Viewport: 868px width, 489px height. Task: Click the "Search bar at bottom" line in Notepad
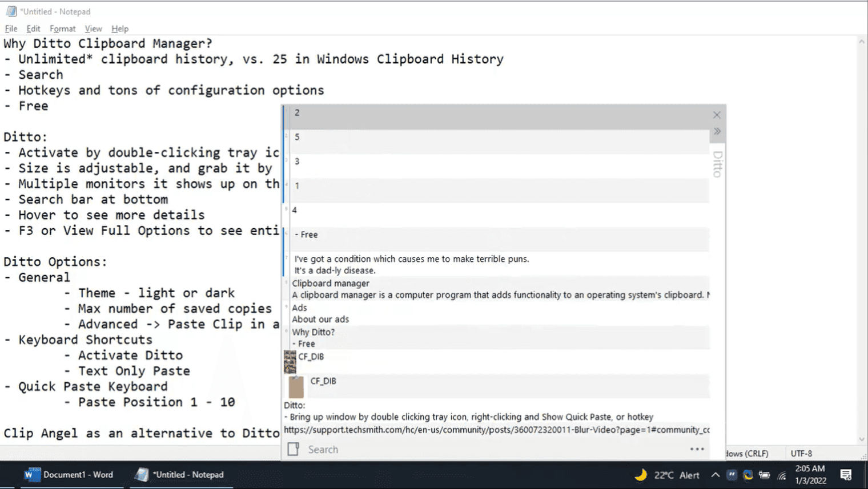point(86,199)
